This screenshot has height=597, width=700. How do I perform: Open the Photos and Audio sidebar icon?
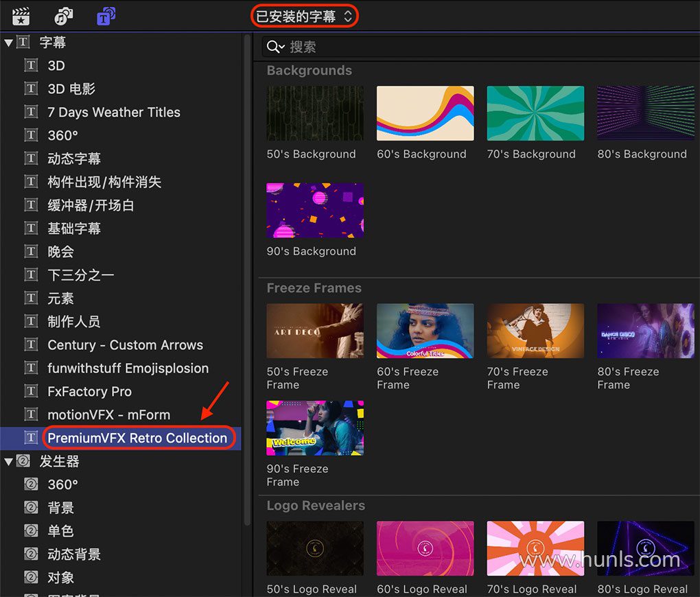pos(64,16)
